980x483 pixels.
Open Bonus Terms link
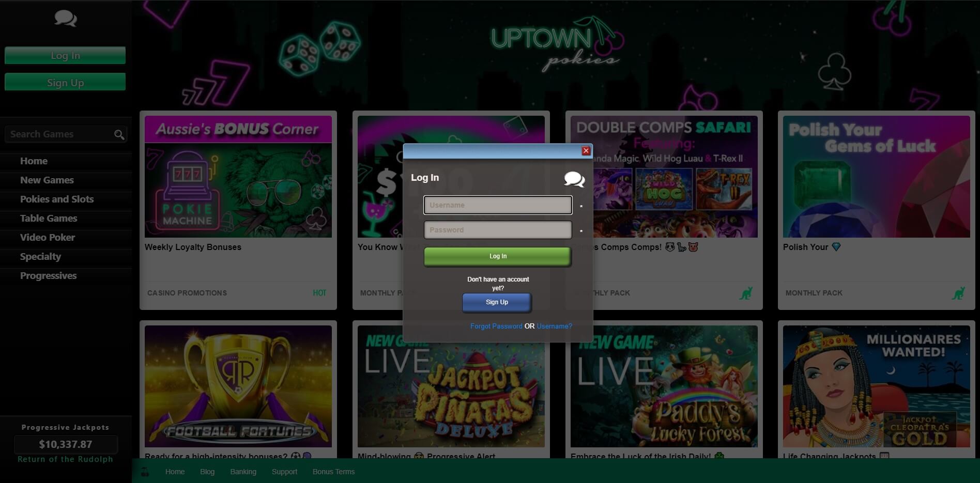point(333,472)
